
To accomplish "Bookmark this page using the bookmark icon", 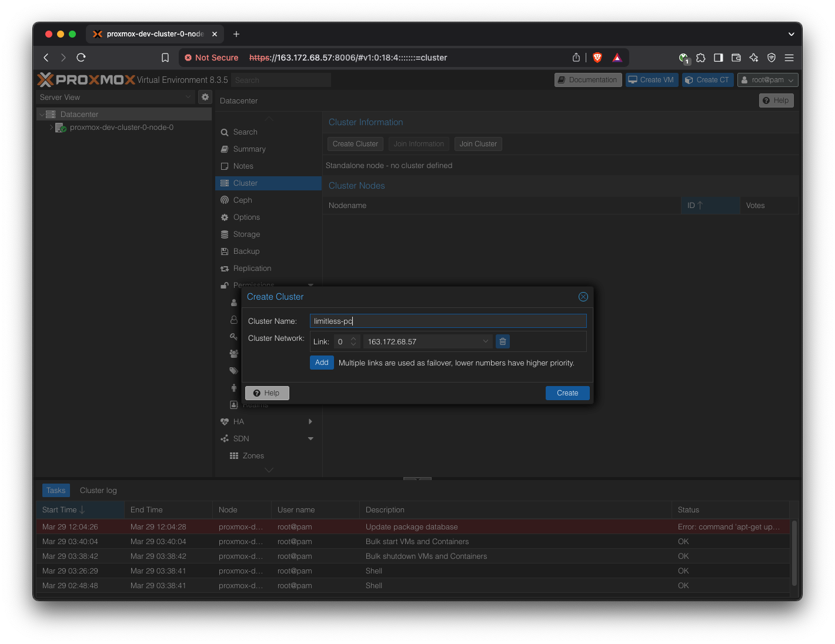I will [165, 58].
